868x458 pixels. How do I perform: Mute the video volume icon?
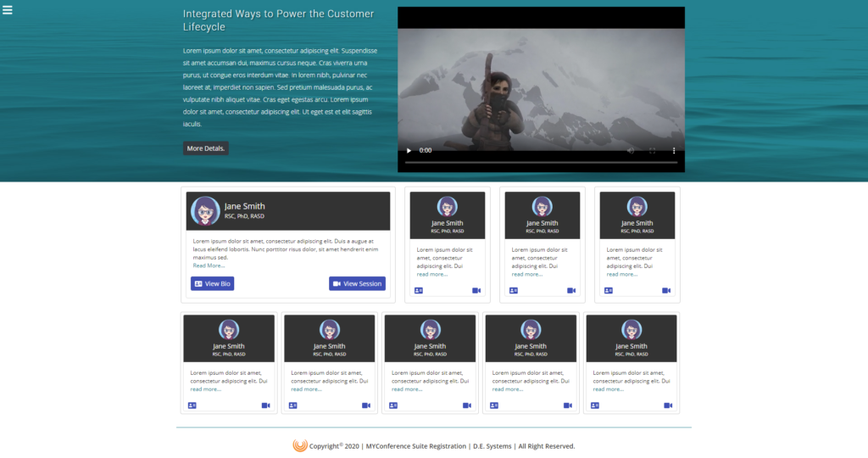pos(631,151)
